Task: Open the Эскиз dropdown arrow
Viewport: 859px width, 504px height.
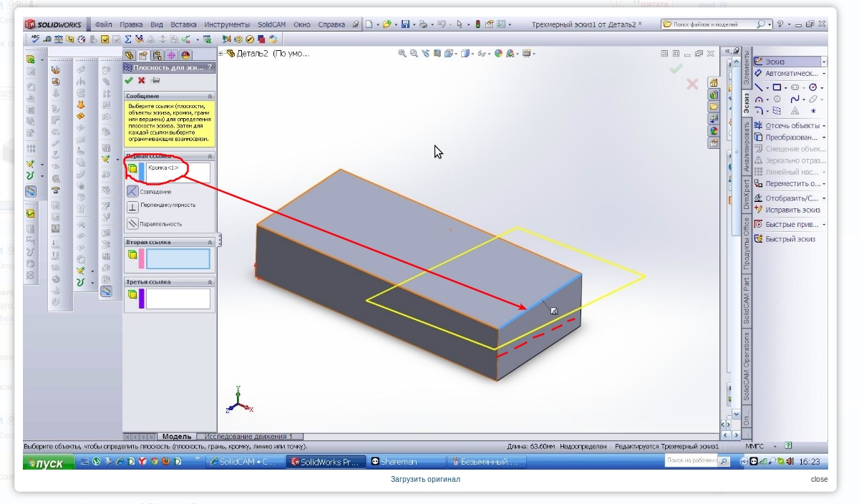Action: pyautogui.click(x=824, y=62)
